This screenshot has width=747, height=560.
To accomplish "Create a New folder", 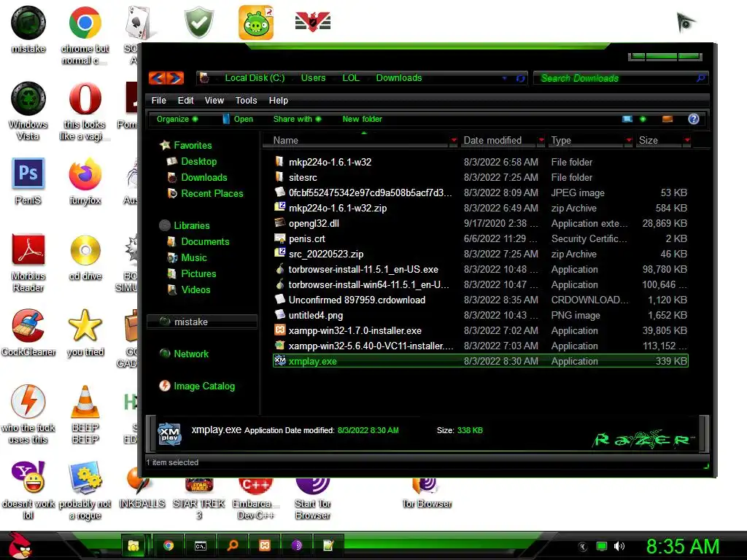I will [362, 119].
